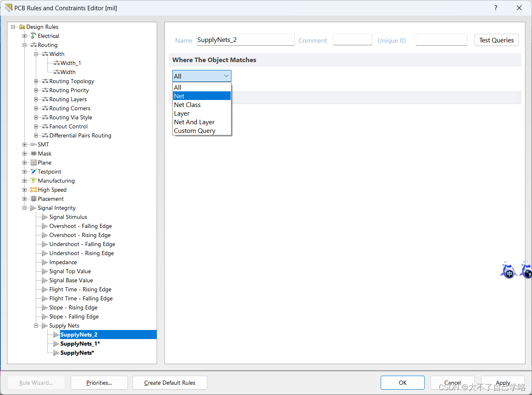Click the help question mark icon
This screenshot has height=395, width=532.
point(496,8)
